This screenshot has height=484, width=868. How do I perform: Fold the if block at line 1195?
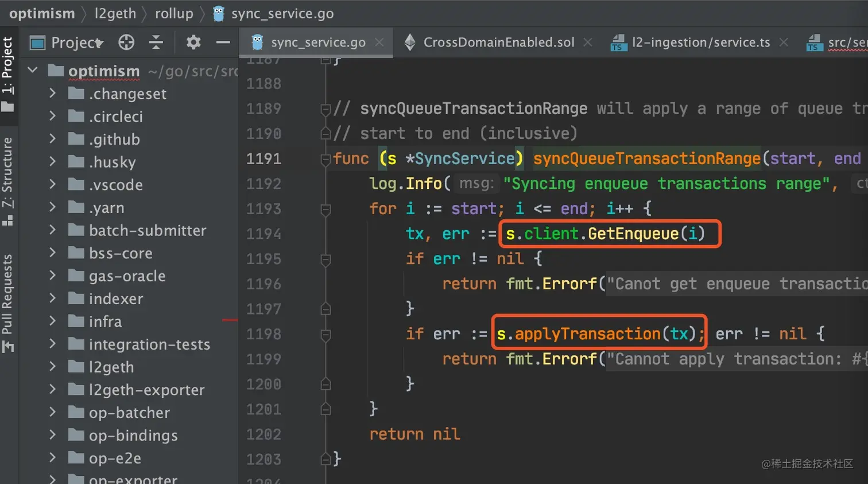[x=325, y=260]
